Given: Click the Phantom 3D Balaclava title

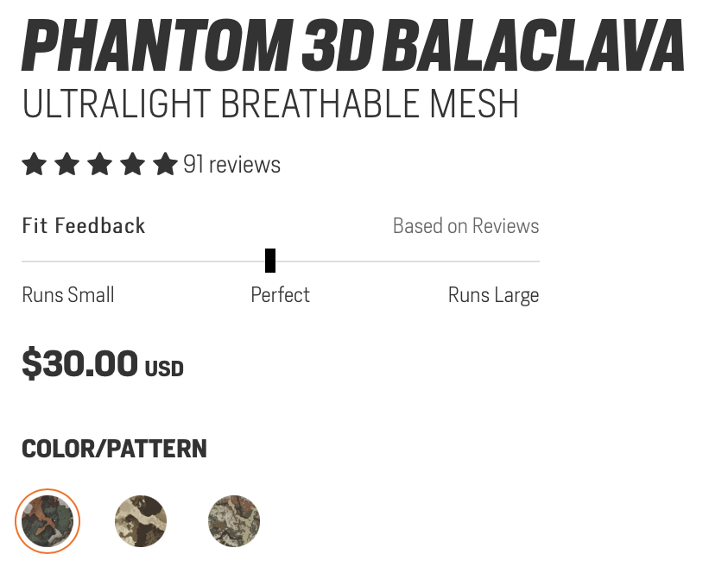Looking at the screenshot, I should point(352,45).
